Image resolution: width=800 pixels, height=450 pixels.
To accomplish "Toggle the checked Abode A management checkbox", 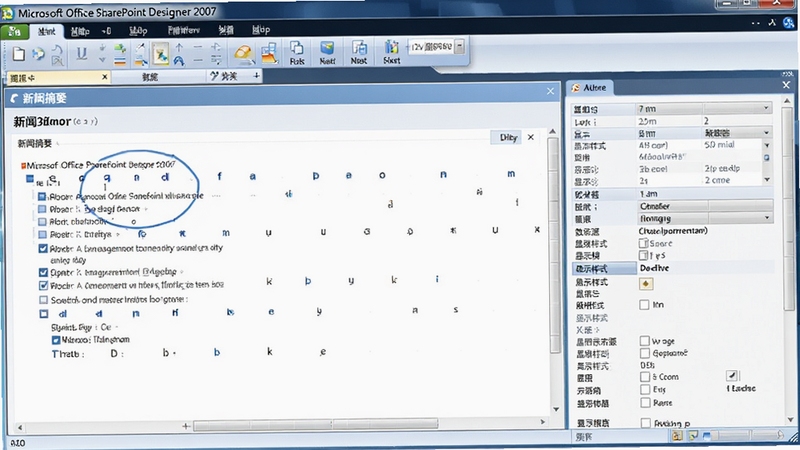I will (43, 248).
